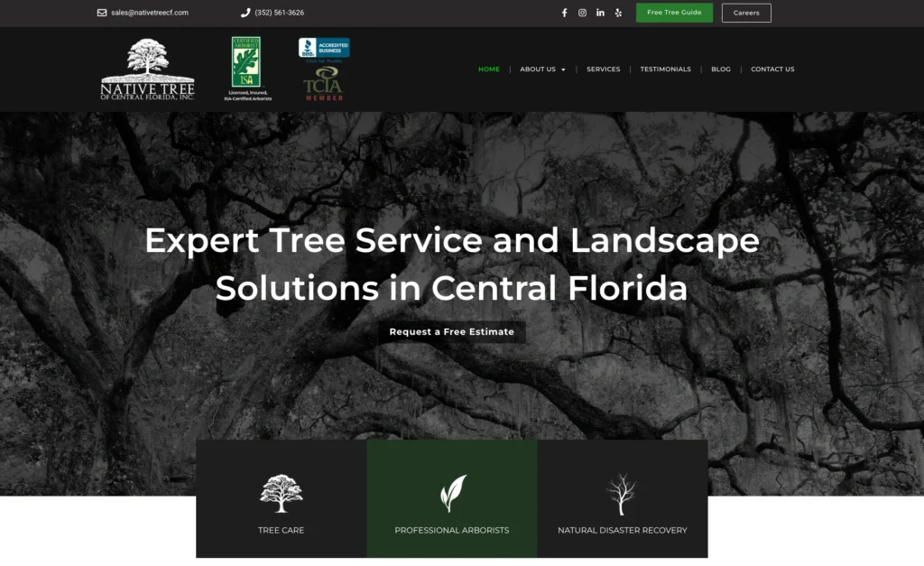Click the envelope email icon
Image resolution: width=924 pixels, height=566 pixels.
point(102,13)
